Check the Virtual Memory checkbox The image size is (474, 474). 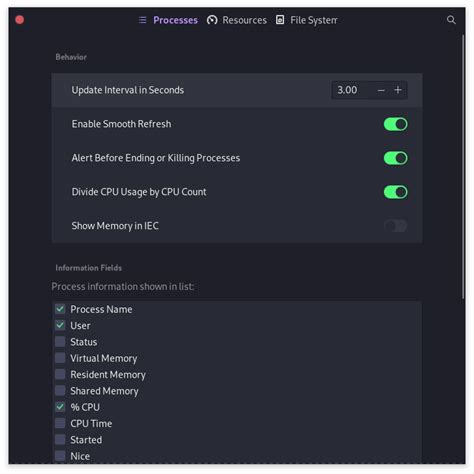(x=60, y=358)
